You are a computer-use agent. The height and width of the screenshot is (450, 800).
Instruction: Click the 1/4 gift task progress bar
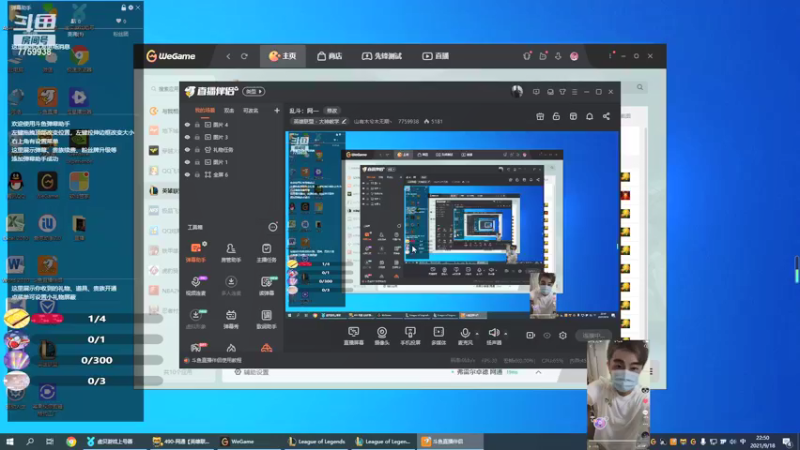point(96,319)
